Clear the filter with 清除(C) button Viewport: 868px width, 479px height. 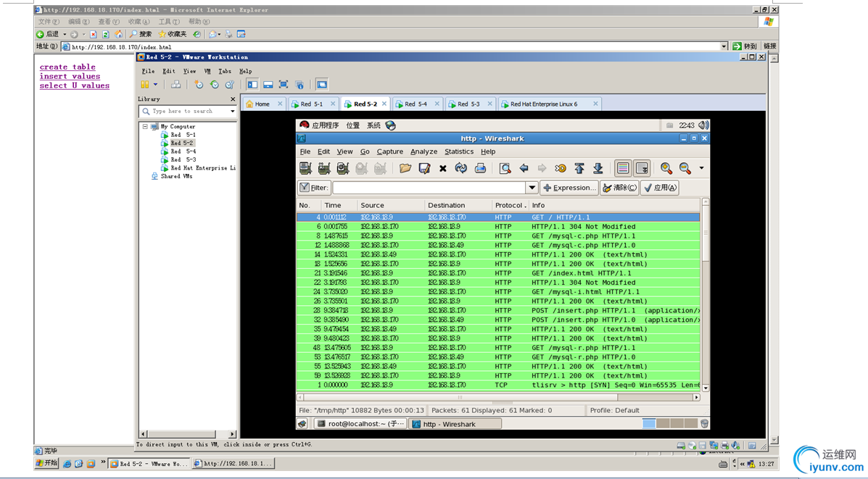click(619, 188)
